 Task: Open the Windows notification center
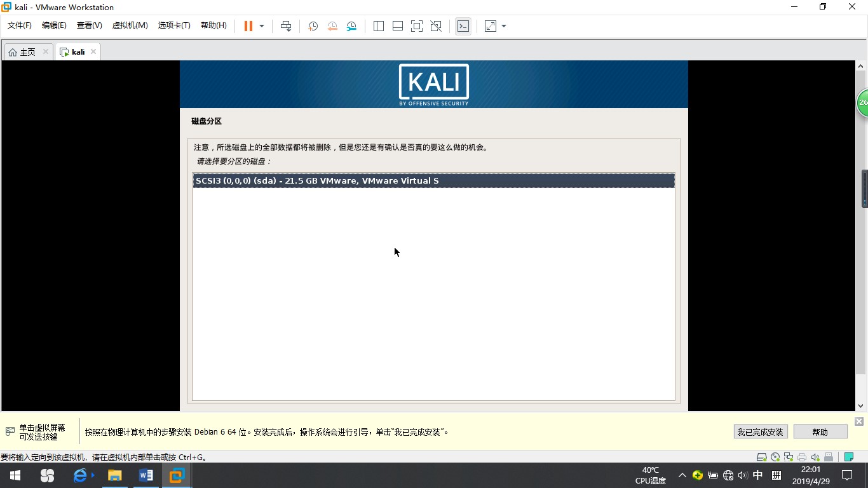[x=847, y=475]
